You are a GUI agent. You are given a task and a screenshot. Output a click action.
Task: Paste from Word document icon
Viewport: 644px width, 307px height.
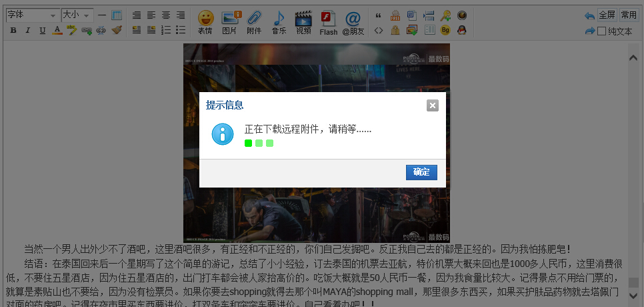click(x=412, y=15)
